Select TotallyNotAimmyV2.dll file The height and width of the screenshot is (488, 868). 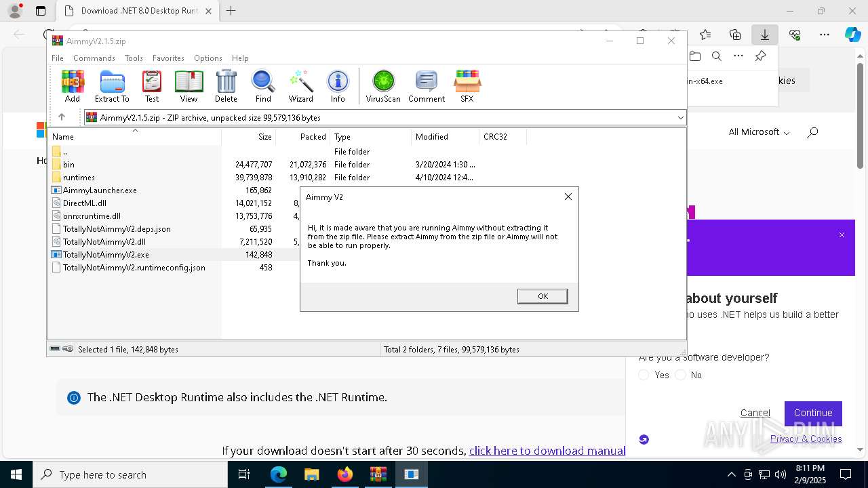click(104, 242)
